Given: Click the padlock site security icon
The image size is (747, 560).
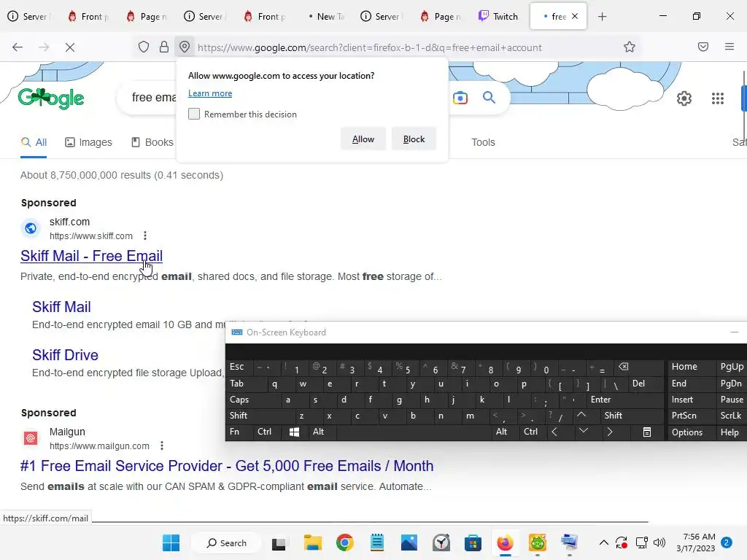Looking at the screenshot, I should (164, 47).
